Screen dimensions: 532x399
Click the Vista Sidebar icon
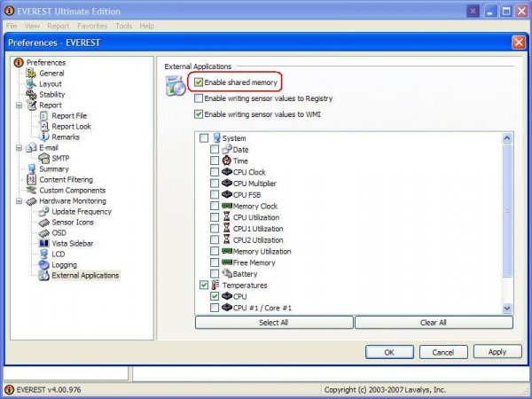[43, 243]
